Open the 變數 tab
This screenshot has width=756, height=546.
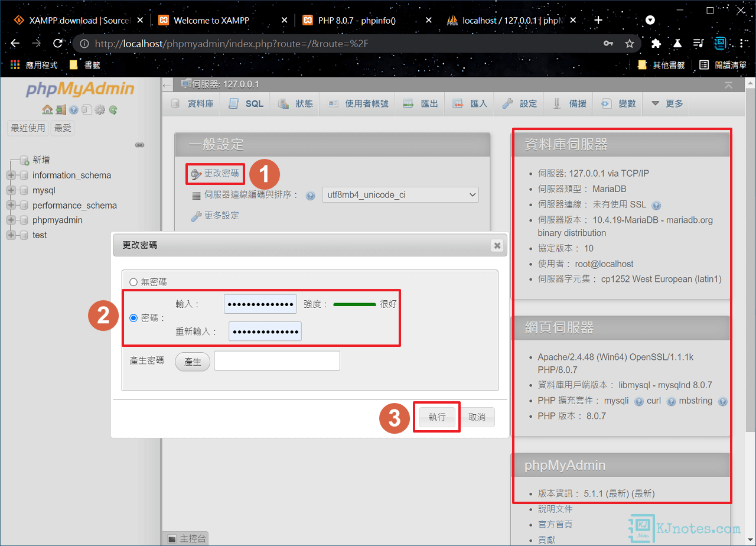coord(618,103)
